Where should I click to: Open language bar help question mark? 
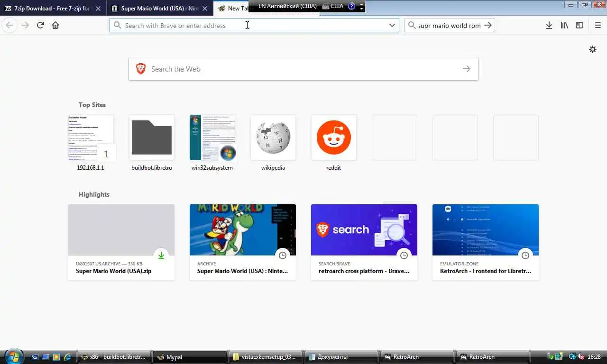(x=351, y=6)
